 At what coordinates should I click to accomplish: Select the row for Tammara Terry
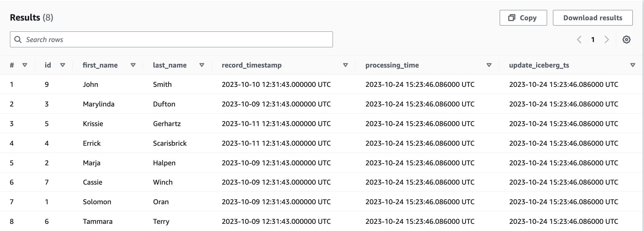pyautogui.click(x=187, y=221)
